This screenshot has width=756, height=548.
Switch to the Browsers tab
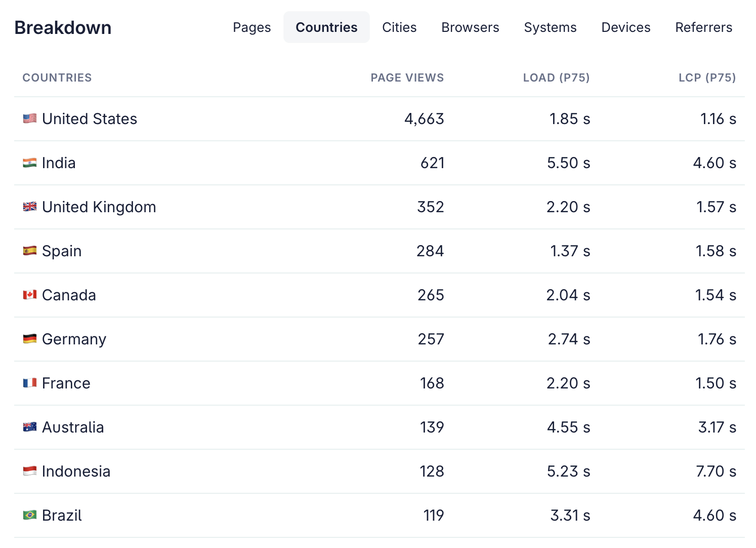(470, 27)
